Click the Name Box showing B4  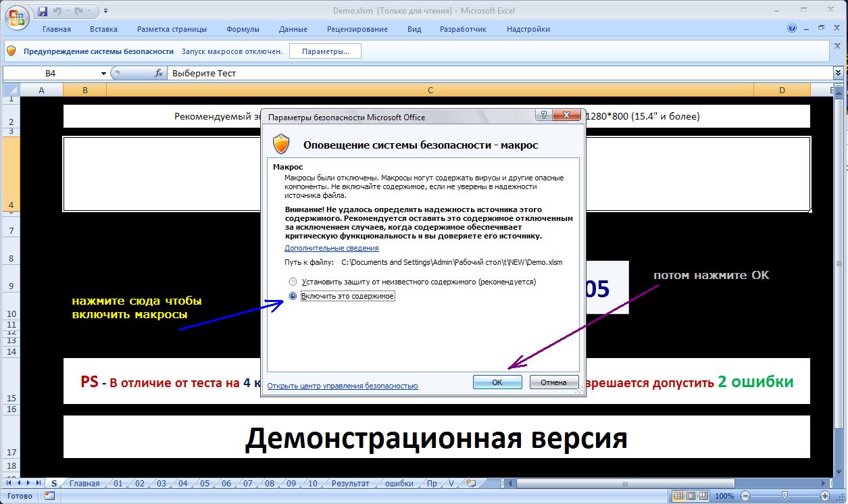click(x=51, y=74)
